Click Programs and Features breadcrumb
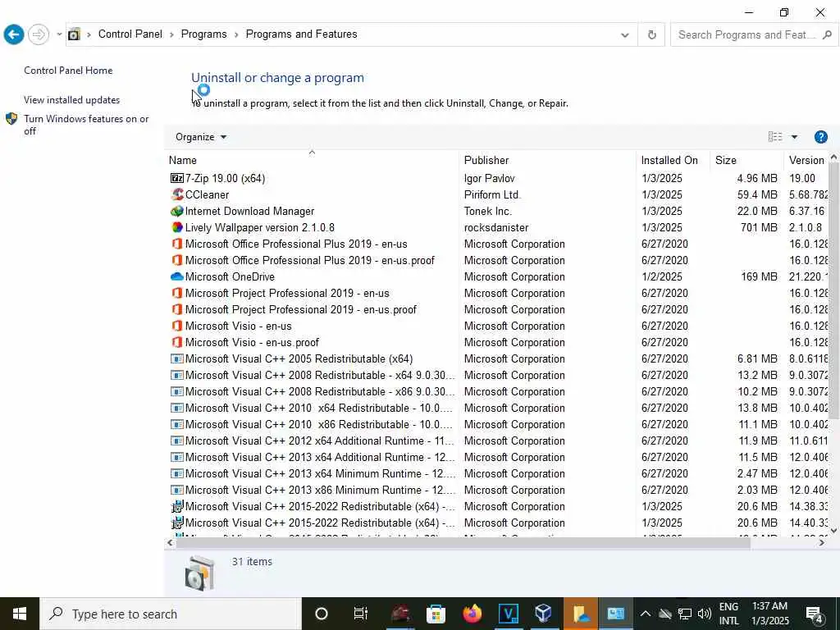The width and height of the screenshot is (840, 630). pyautogui.click(x=302, y=34)
